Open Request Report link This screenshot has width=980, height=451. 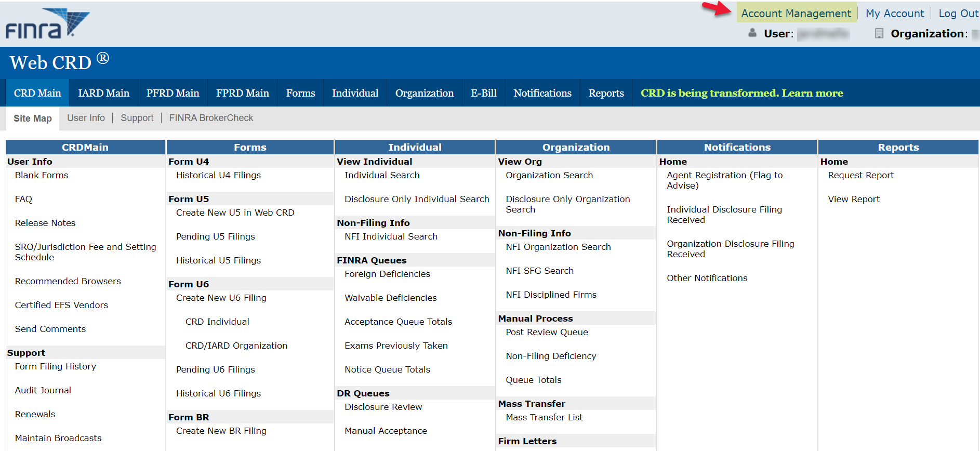coord(860,175)
